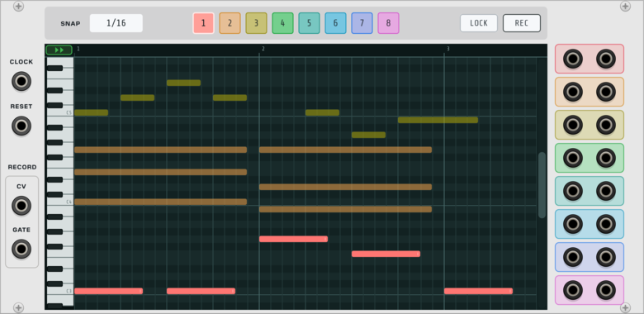Select the second red C3 note in bar 1
The width and height of the screenshot is (644, 314).
[201, 291]
